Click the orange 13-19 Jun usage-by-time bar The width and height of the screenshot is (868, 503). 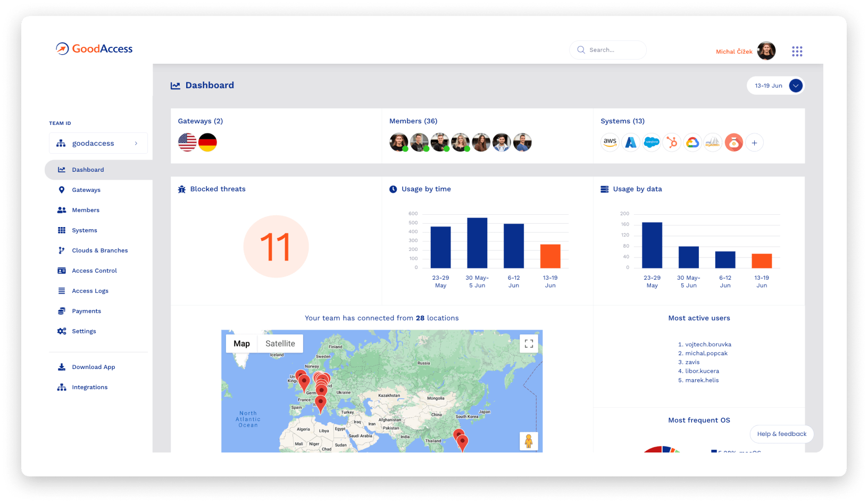[x=550, y=256]
